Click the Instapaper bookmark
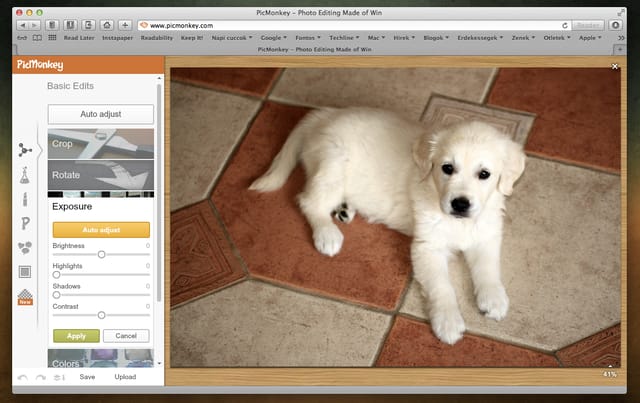 tap(118, 38)
